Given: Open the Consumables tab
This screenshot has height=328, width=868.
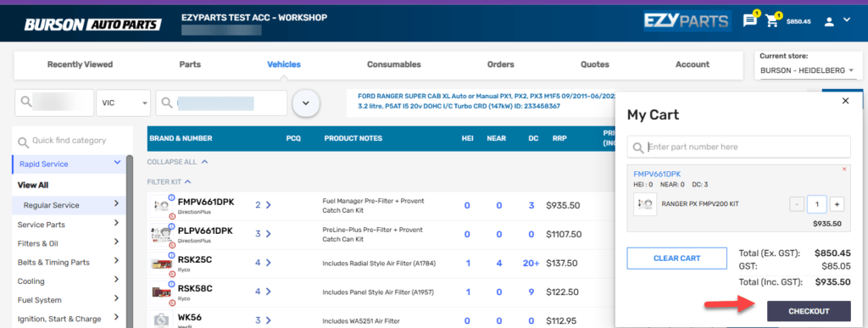Looking at the screenshot, I should tap(394, 64).
